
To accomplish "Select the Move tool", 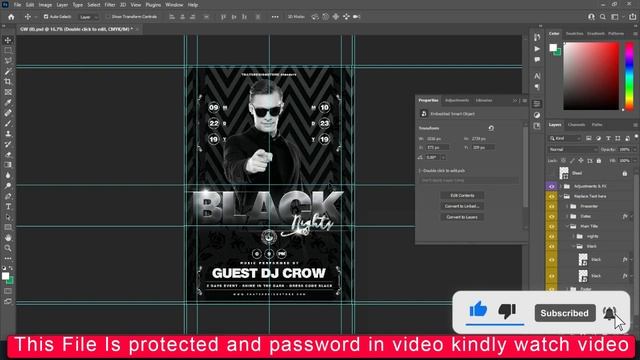I will point(8,40).
